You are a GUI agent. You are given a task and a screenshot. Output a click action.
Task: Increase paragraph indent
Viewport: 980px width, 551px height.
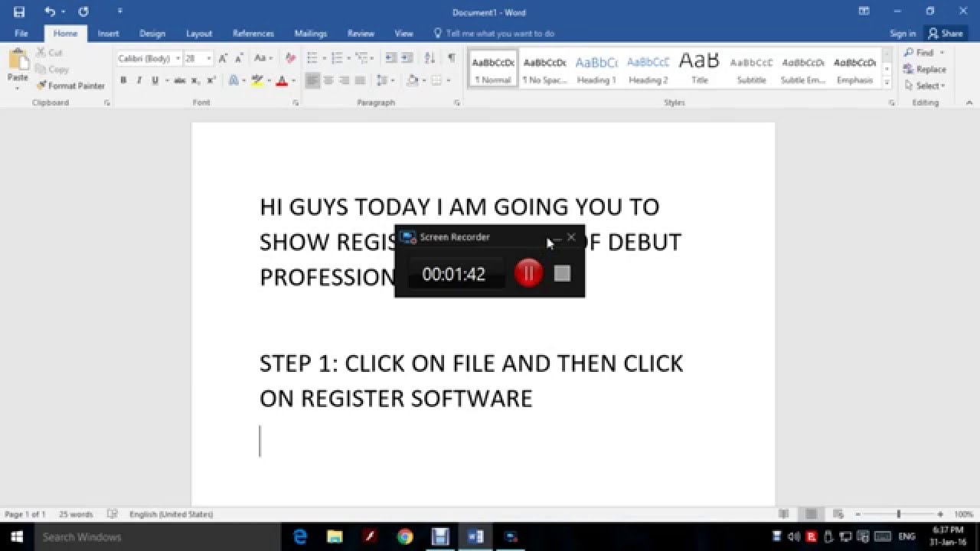[x=407, y=58]
